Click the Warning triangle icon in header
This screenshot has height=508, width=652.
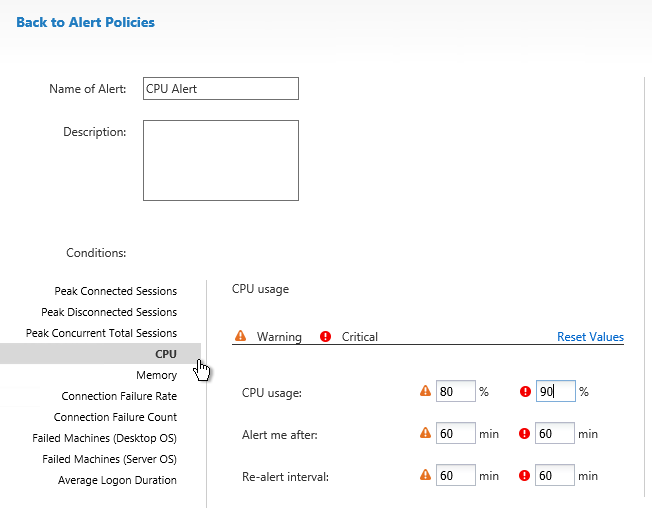click(x=240, y=335)
